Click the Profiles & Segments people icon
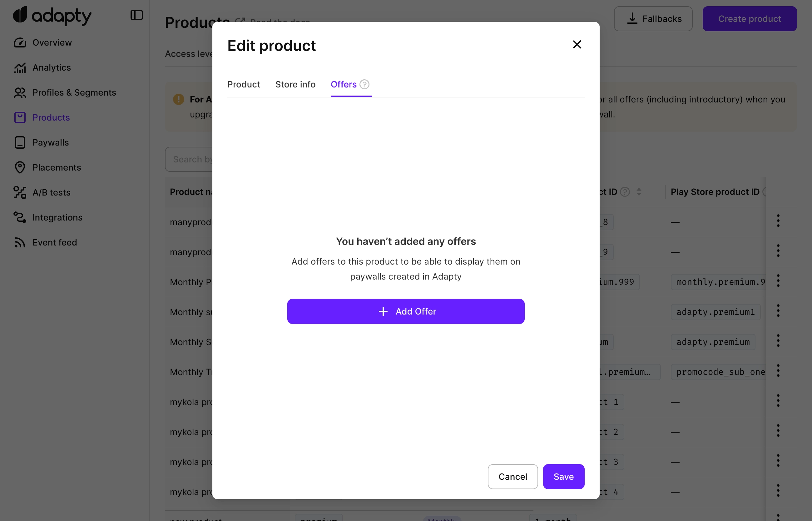Screen dimensions: 812x521 (20, 93)
